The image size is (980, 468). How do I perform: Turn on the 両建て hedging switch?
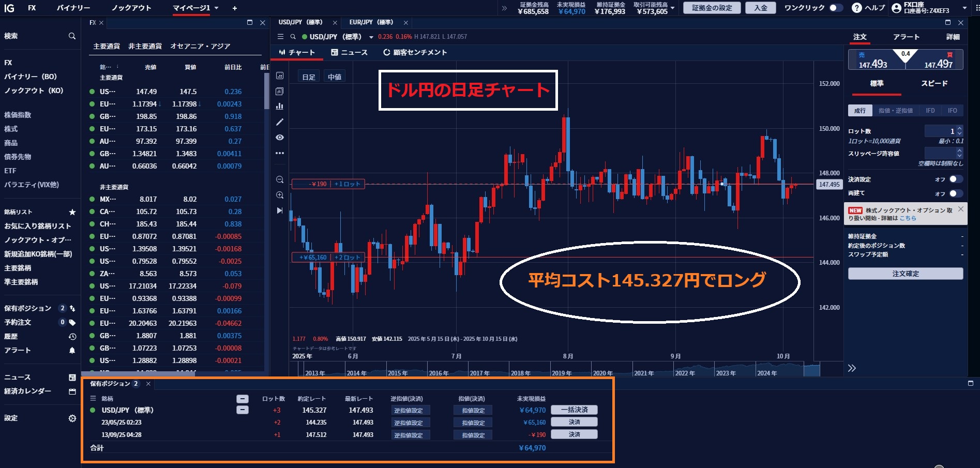[x=956, y=193]
